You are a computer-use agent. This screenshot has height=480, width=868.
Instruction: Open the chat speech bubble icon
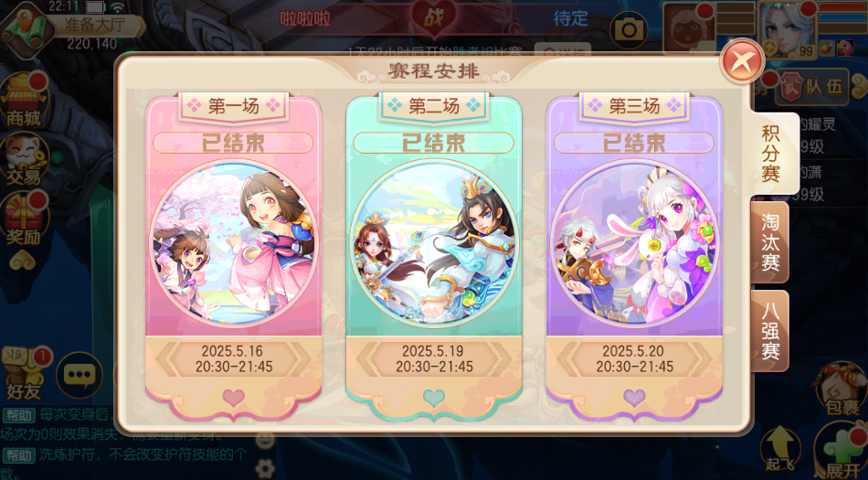(x=79, y=375)
